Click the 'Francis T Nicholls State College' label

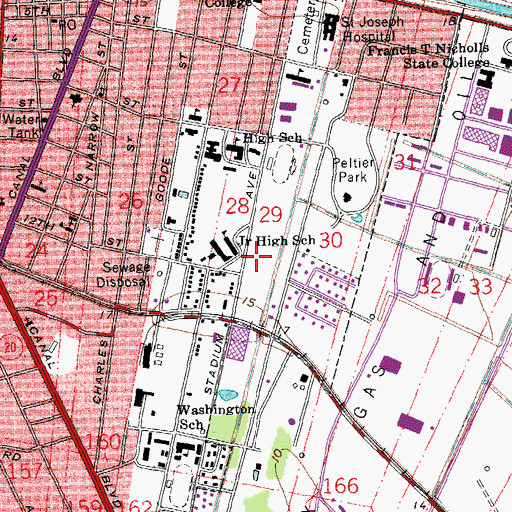pos(429,56)
